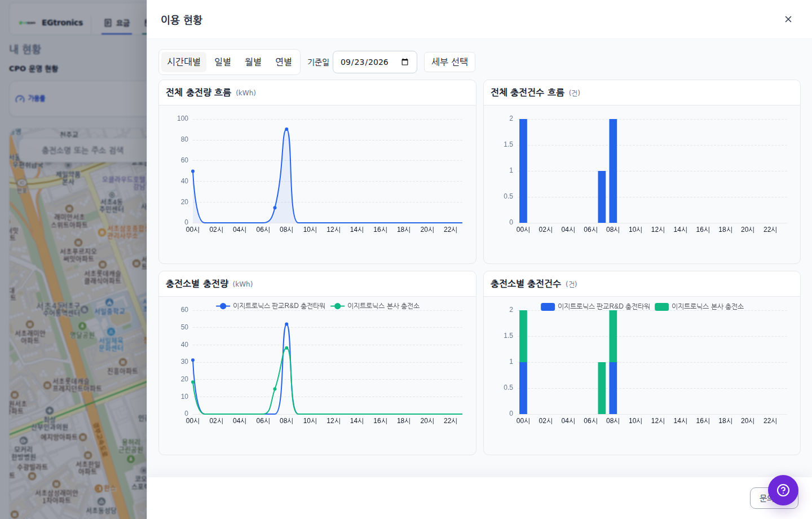Click the 이용 현황 panel heading
The image size is (812, 519).
(182, 20)
